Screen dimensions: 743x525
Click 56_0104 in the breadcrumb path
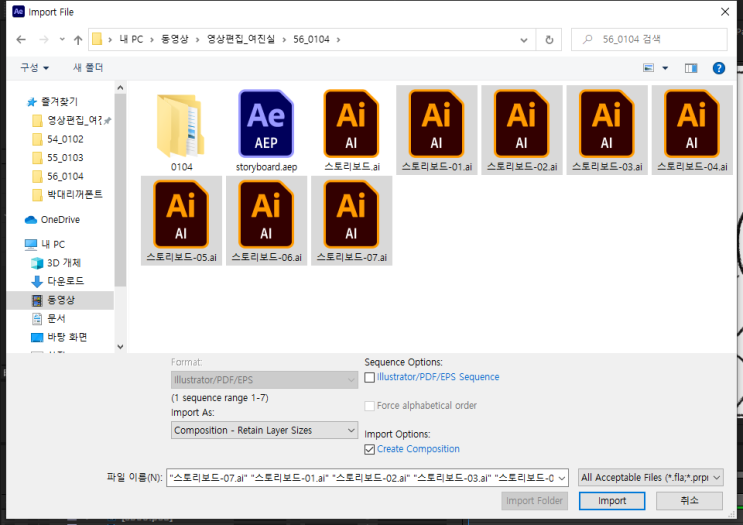tap(311, 39)
